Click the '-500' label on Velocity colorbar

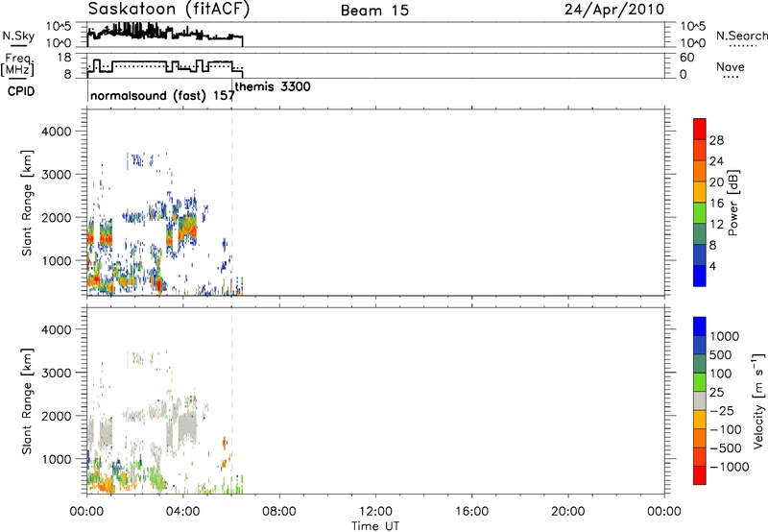[726, 447]
